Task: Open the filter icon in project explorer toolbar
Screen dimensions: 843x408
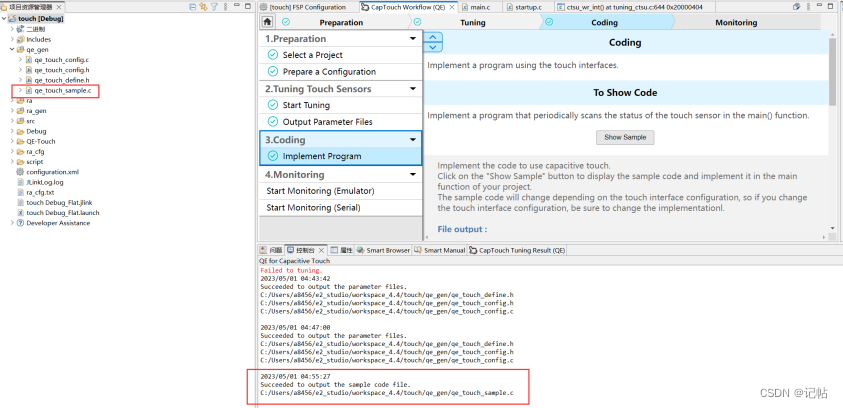Action: point(214,6)
